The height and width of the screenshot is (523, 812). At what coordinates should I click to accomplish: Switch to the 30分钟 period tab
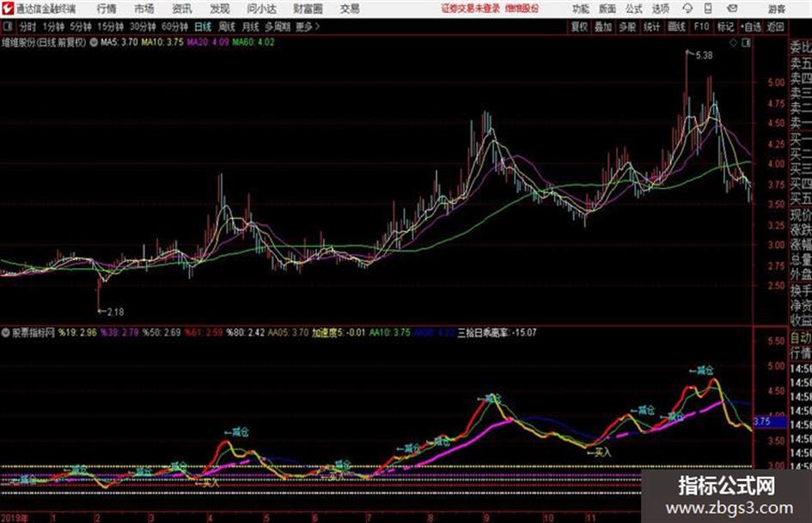(x=143, y=27)
